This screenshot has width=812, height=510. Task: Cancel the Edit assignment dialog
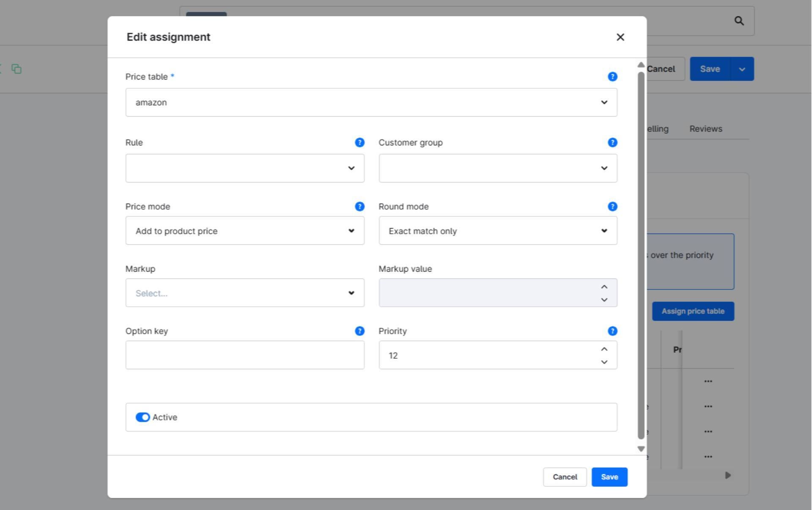565,477
